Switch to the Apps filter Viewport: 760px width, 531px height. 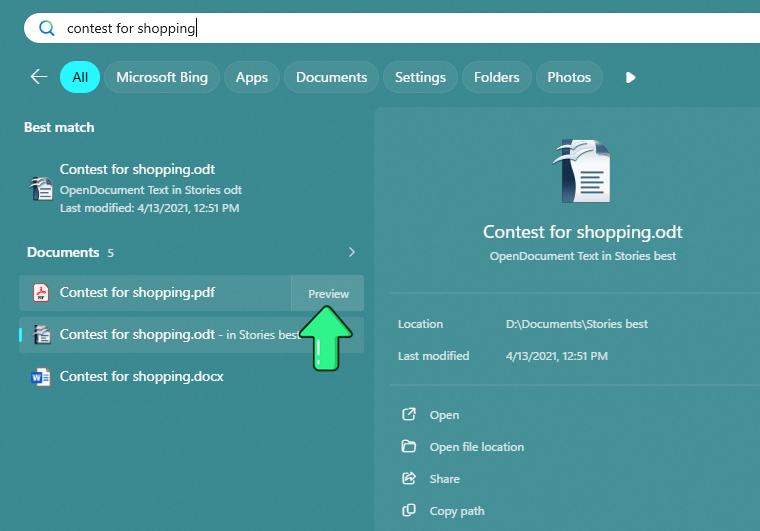[252, 77]
